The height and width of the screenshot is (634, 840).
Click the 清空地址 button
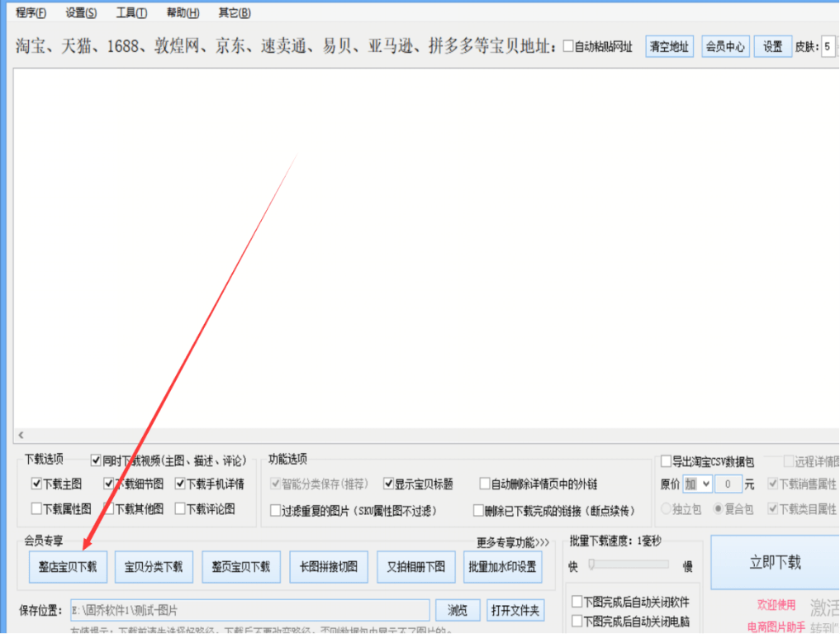click(x=668, y=47)
